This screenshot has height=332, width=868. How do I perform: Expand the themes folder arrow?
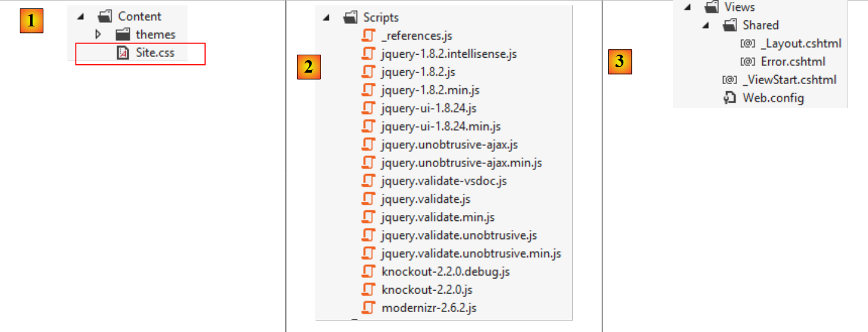pos(98,35)
